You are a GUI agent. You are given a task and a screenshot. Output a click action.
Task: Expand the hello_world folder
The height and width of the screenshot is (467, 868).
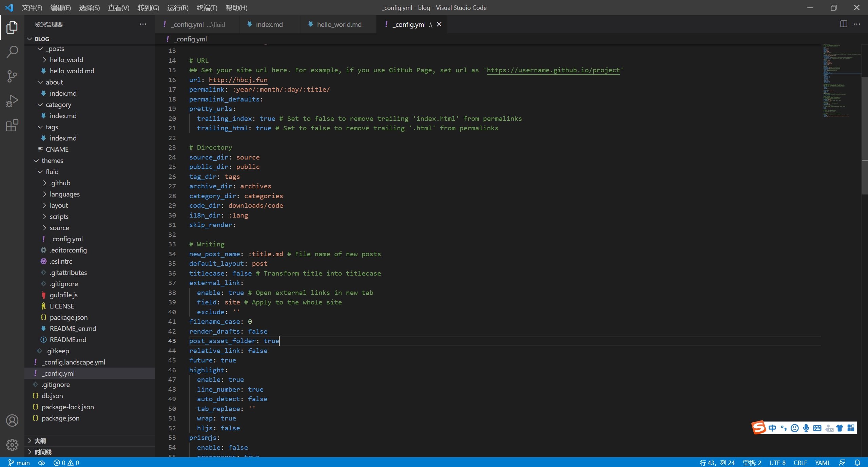coord(89,60)
